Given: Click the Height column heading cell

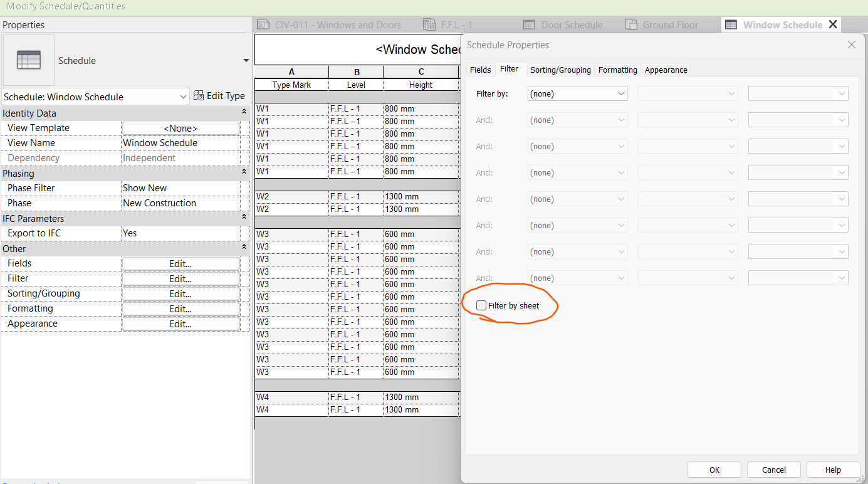Looking at the screenshot, I should [x=421, y=85].
